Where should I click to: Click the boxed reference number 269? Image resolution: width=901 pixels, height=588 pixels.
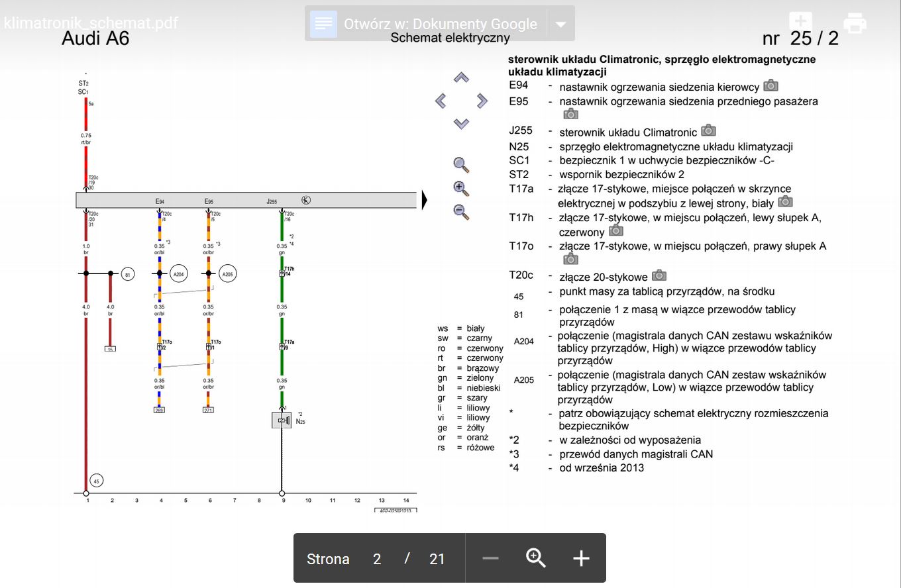tap(159, 410)
